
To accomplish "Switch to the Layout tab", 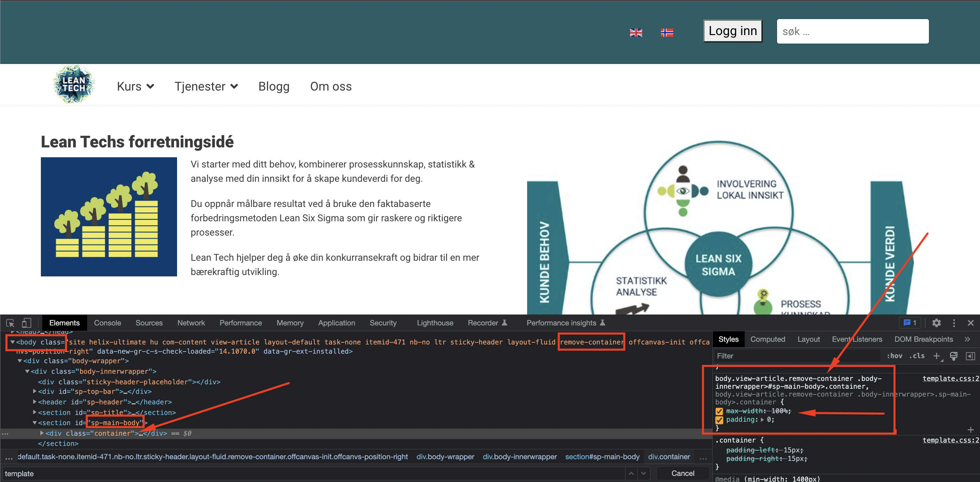I will coord(808,339).
